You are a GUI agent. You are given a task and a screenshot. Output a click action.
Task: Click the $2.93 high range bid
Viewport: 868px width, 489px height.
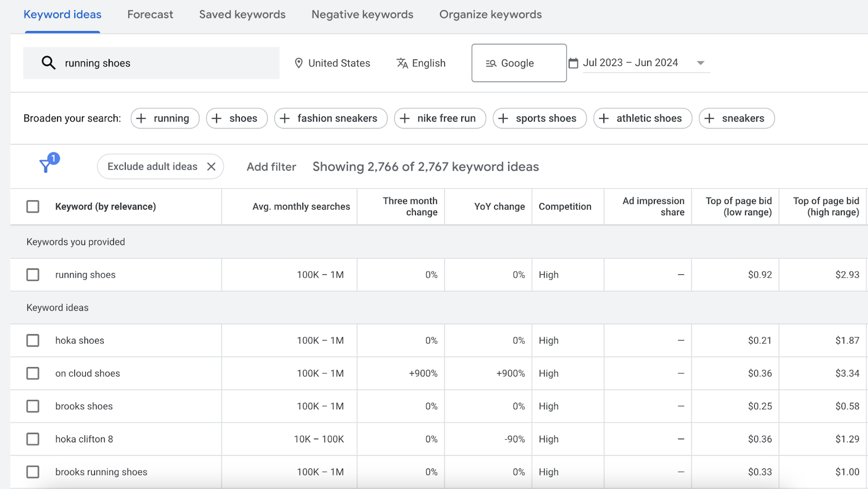[x=847, y=275]
